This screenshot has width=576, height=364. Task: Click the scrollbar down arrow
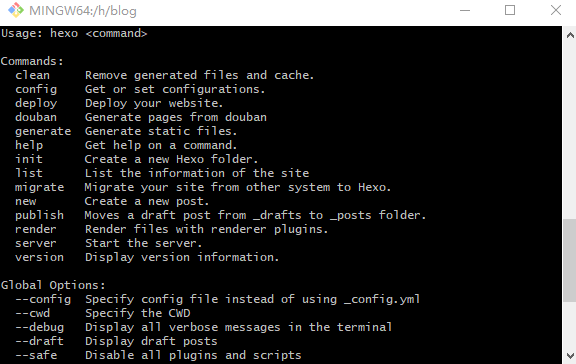570,356
